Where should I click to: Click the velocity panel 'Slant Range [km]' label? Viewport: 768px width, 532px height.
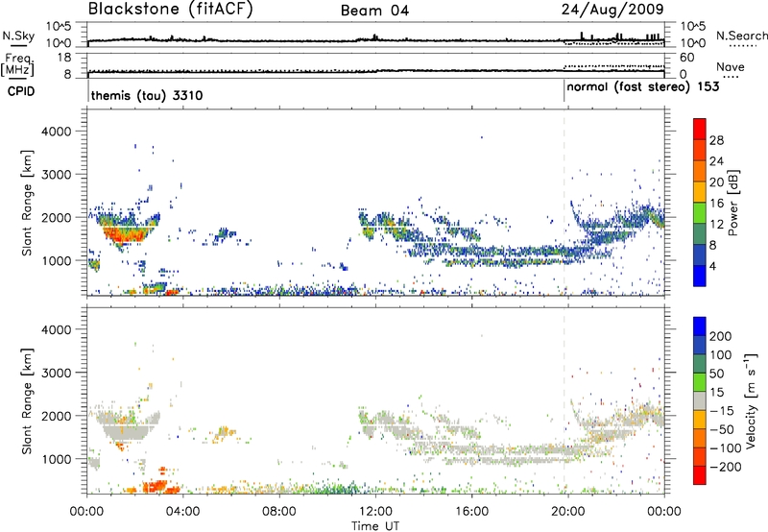27,400
